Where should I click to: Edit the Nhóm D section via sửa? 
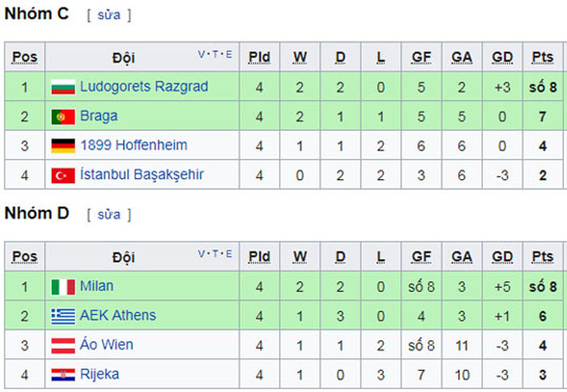pos(109,215)
